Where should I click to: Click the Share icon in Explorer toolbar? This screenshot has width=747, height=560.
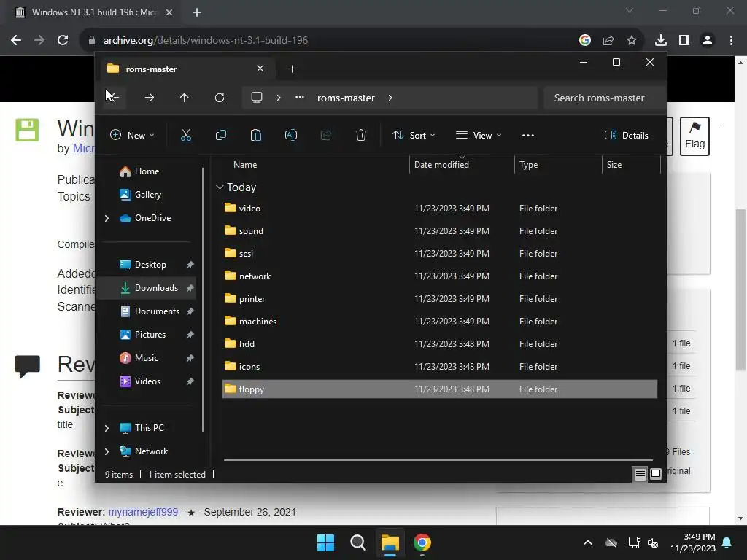(326, 135)
